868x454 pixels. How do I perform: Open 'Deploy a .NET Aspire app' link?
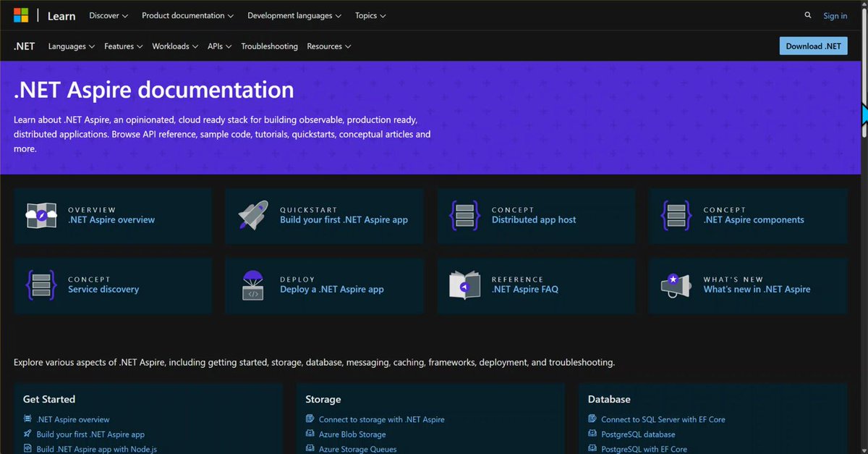click(x=332, y=290)
